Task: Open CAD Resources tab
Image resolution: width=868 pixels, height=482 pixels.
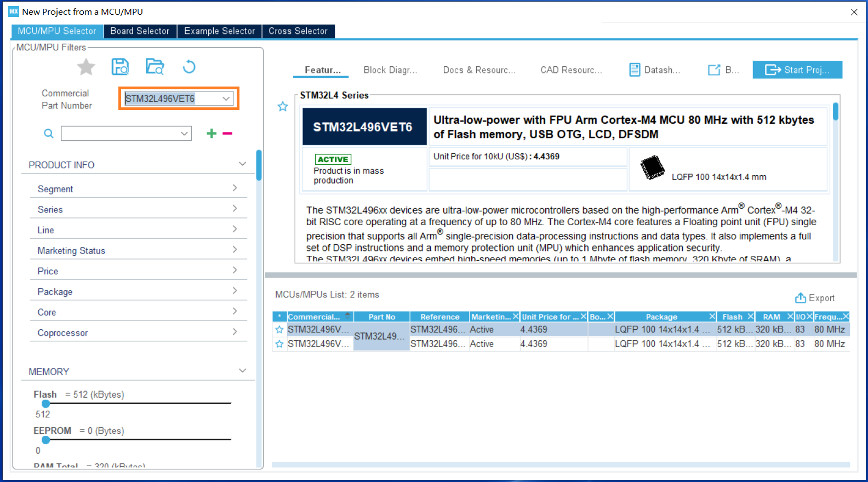Action: (x=571, y=70)
